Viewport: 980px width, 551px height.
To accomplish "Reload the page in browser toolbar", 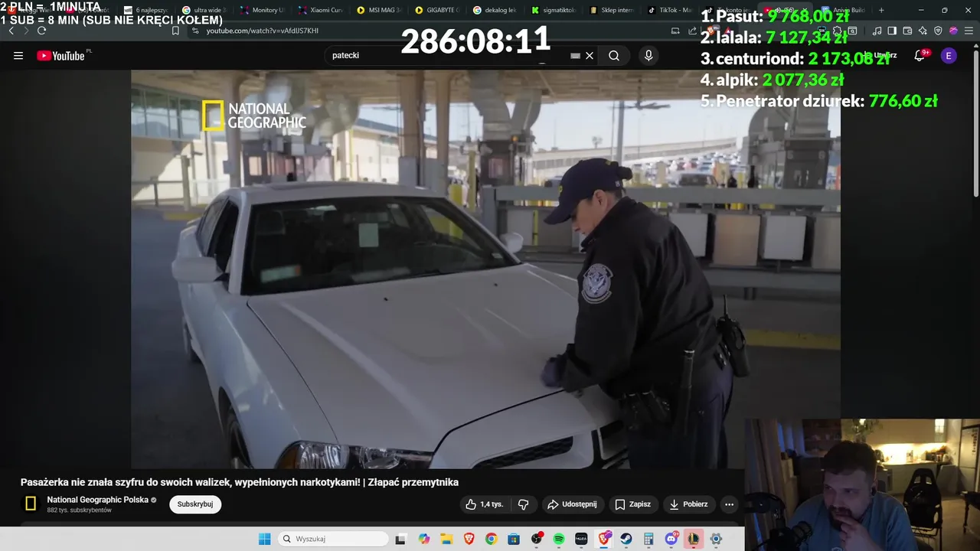I will pos(41,31).
